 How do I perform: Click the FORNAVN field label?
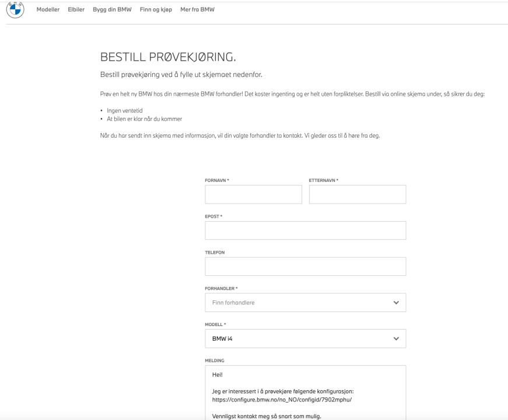216,180
